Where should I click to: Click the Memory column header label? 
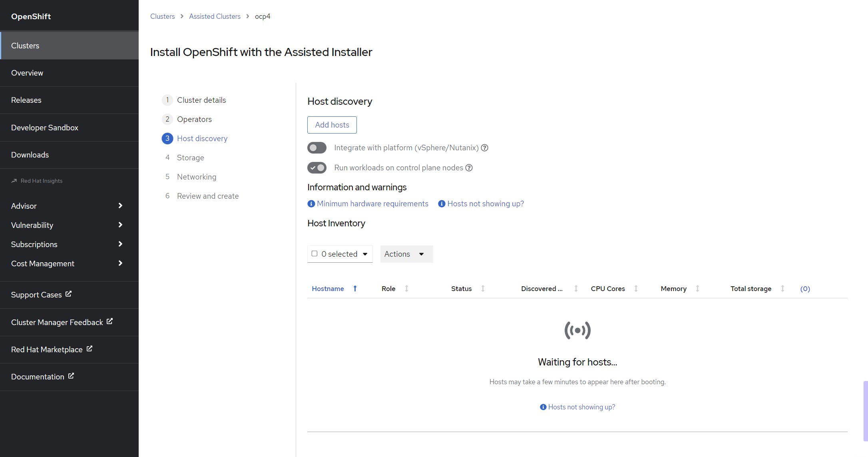point(673,289)
